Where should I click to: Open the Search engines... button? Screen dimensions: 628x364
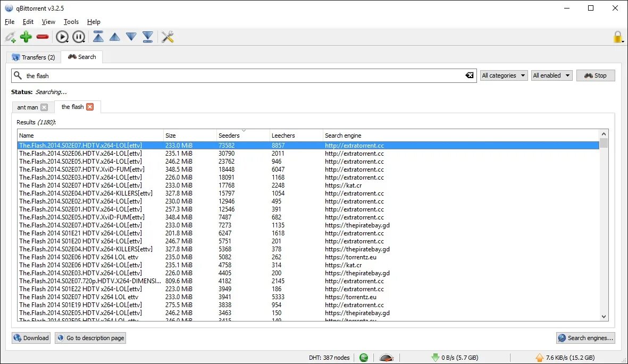point(585,338)
